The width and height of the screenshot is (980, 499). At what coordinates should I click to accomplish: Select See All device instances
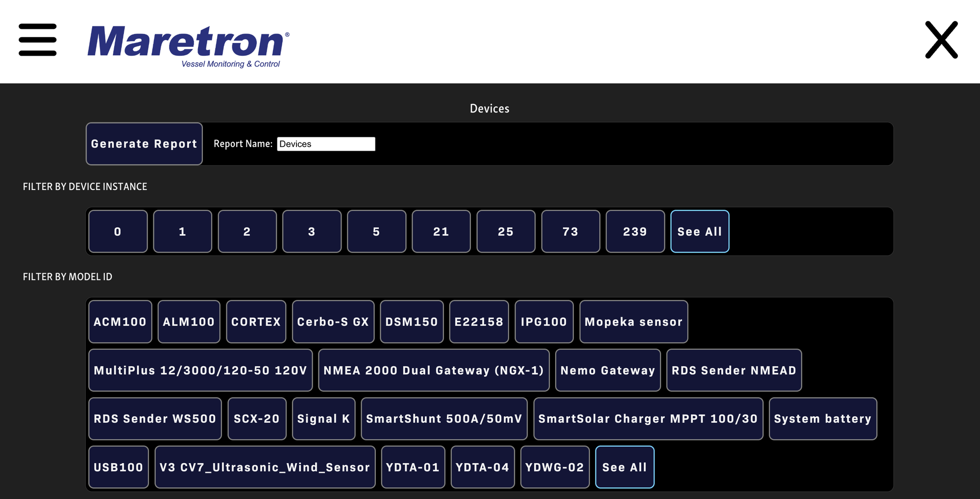point(700,231)
